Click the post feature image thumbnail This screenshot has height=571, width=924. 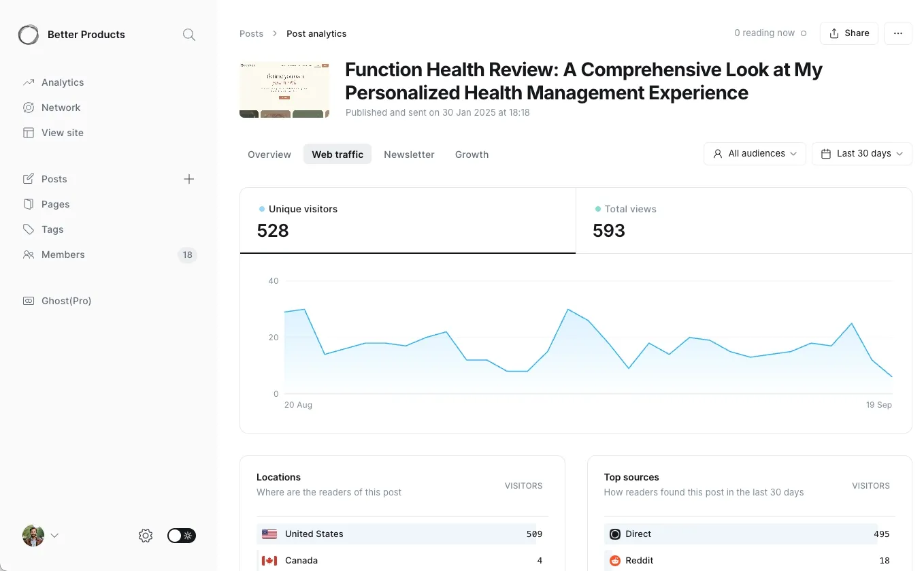[x=284, y=90]
